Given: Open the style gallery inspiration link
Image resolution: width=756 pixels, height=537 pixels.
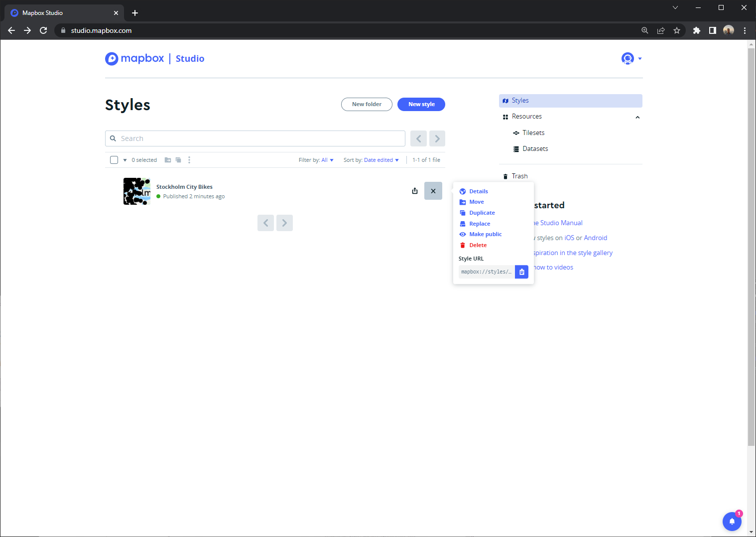Looking at the screenshot, I should point(573,253).
